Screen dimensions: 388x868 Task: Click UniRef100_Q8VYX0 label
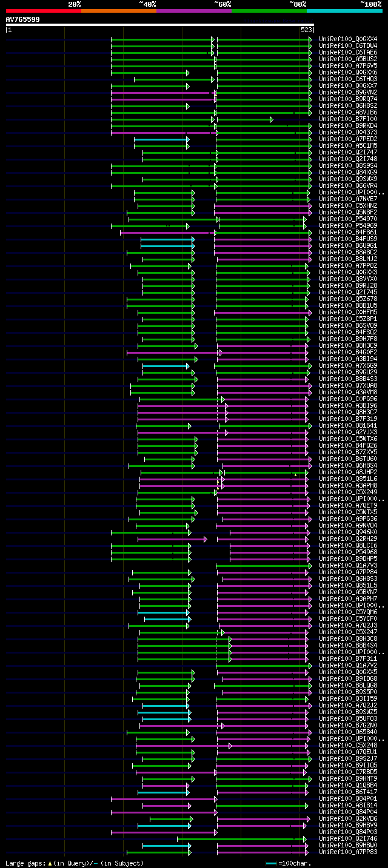tap(348, 279)
